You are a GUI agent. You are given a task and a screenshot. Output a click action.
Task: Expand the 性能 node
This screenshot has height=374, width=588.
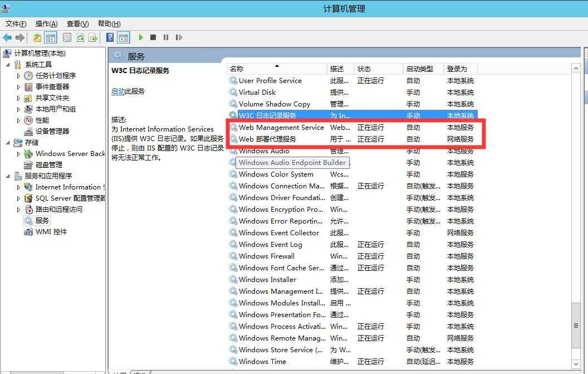(18, 120)
